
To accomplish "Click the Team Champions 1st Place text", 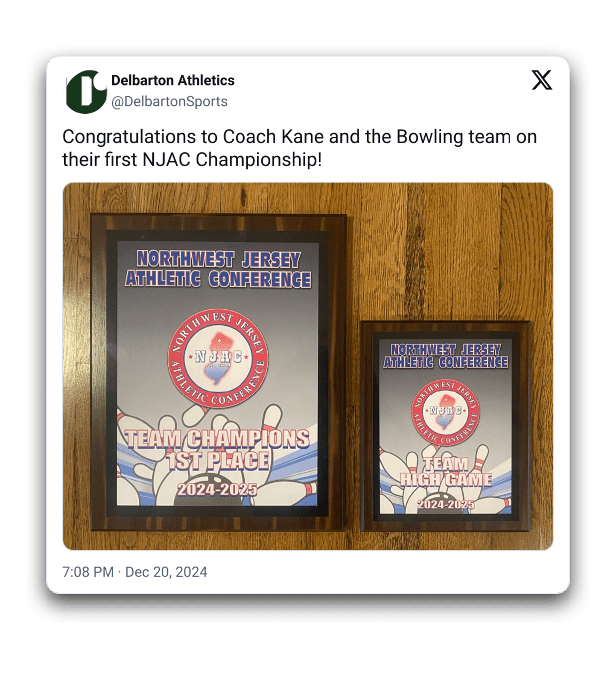I will tap(217, 449).
